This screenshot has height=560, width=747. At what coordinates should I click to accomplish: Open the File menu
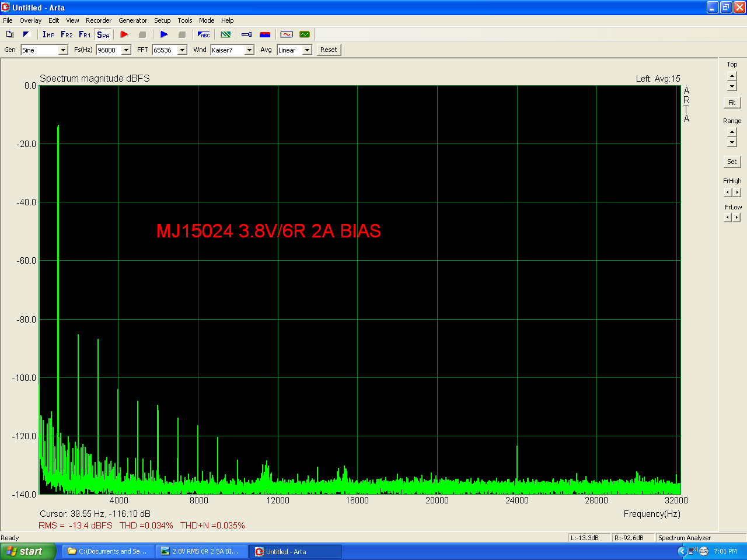8,20
